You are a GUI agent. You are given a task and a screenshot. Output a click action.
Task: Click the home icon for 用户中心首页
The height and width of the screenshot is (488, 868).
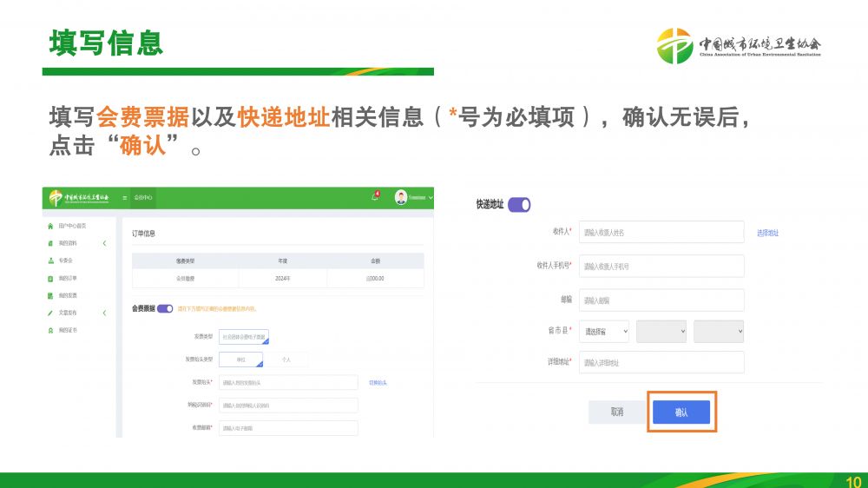(50, 226)
